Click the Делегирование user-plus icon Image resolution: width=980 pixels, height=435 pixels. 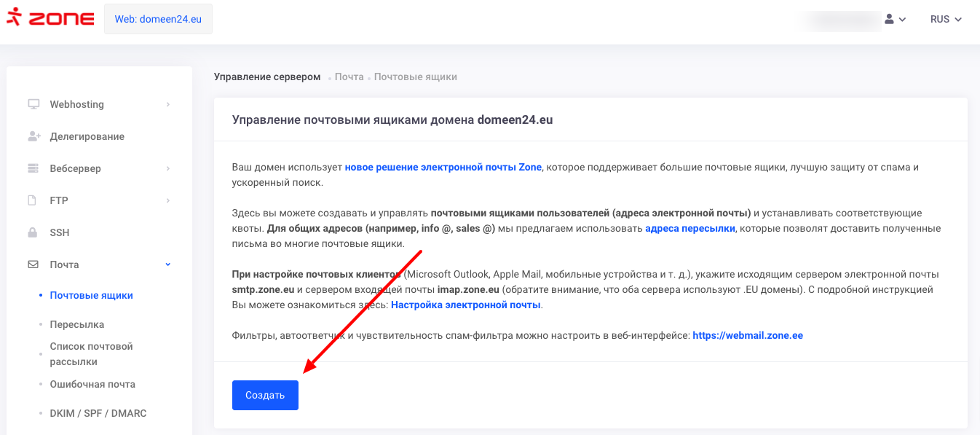click(33, 136)
